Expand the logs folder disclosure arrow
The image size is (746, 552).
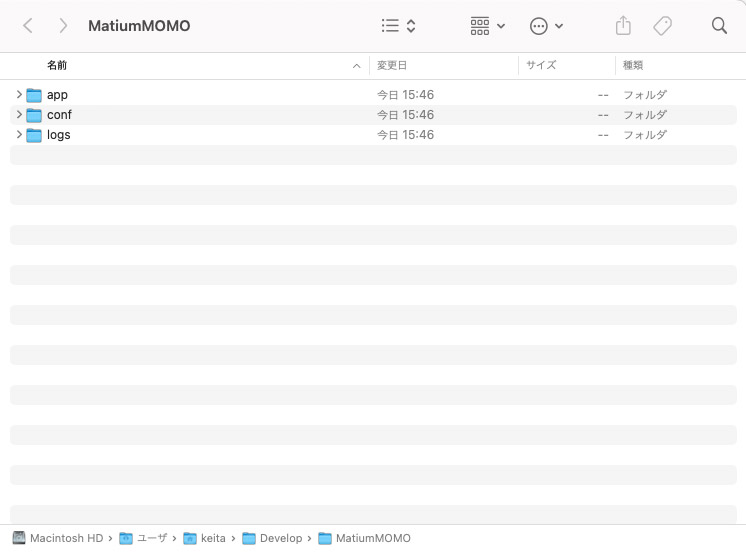coord(19,135)
